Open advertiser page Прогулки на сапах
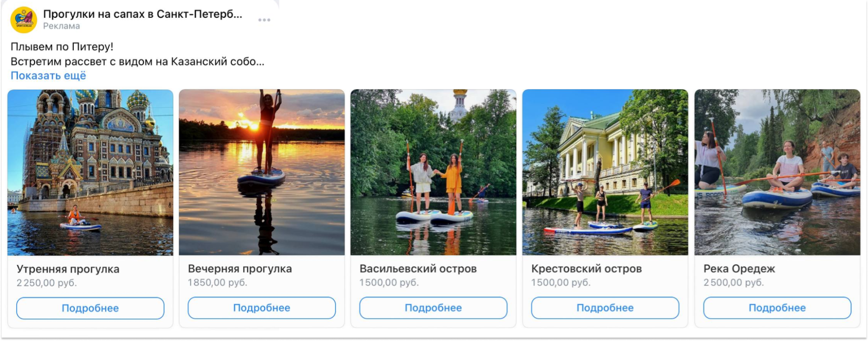The image size is (868, 341). click(x=142, y=14)
